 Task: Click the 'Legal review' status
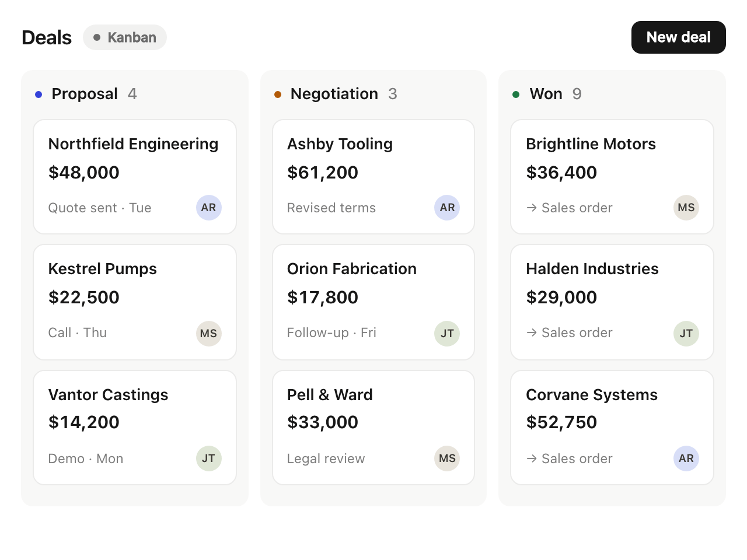pos(326,459)
